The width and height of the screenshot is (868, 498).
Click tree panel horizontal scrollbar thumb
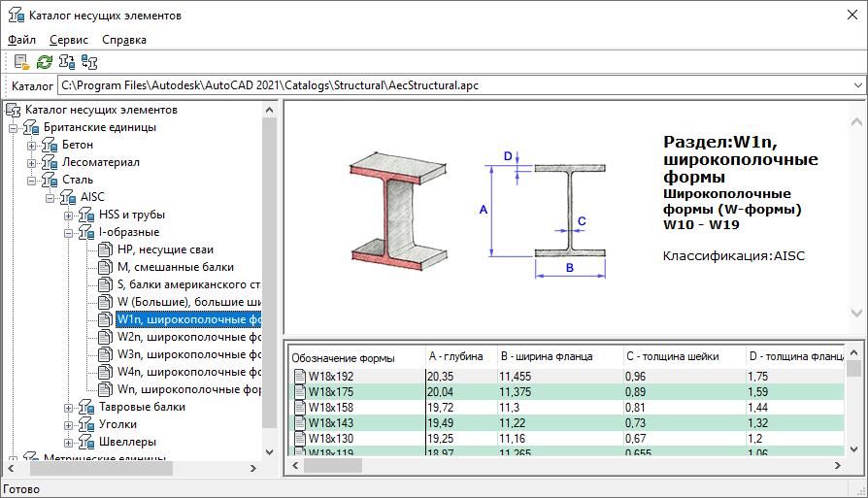[x=101, y=468]
